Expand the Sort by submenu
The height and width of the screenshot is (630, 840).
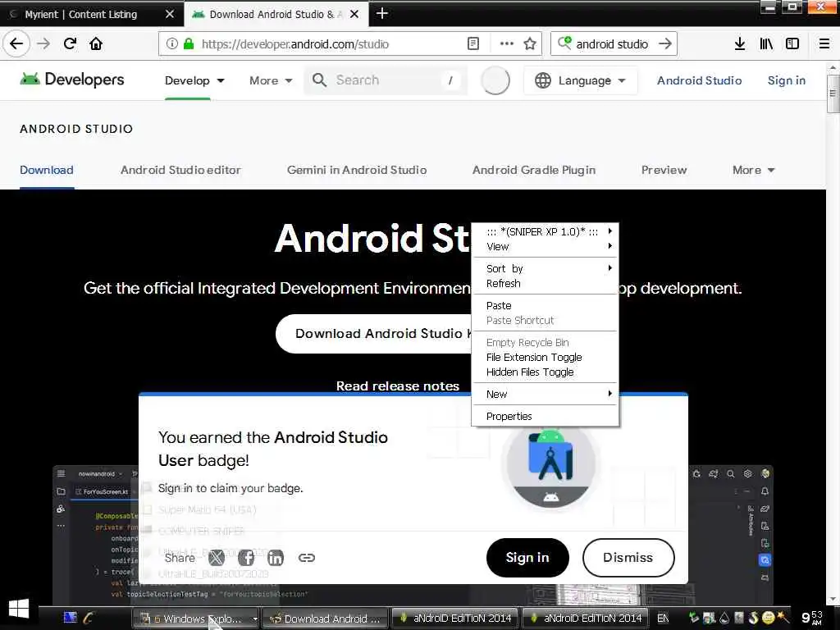pos(545,268)
